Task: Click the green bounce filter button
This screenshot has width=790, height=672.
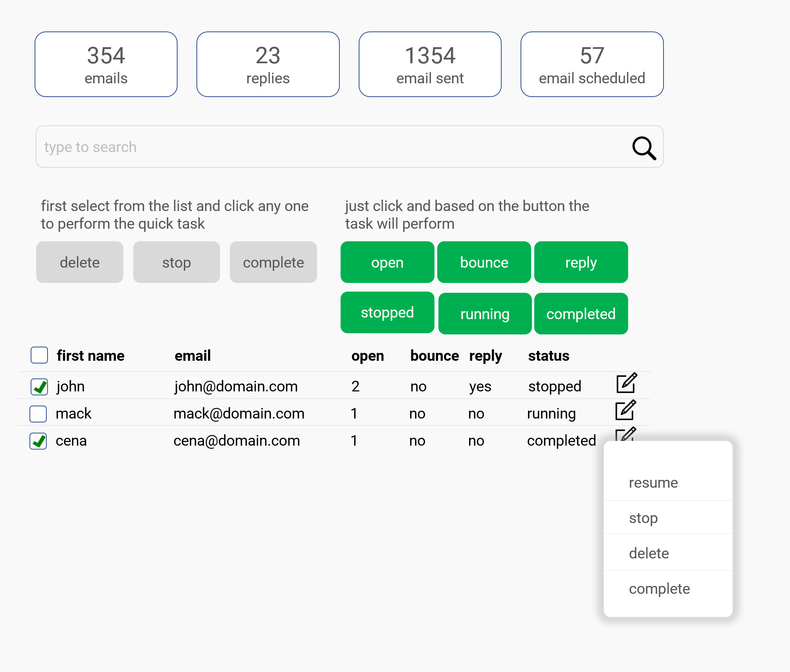Action: tap(484, 262)
